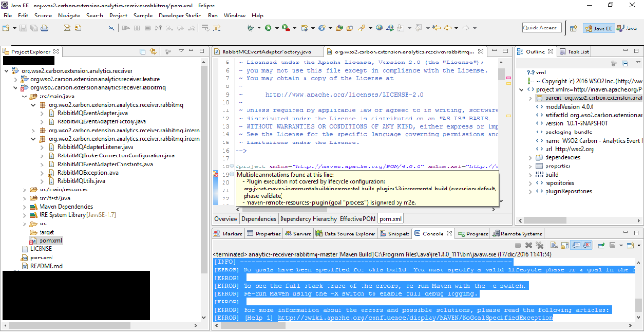The image size is (644, 332).
Task: Click the Open Perspective icon
Action: coord(573,28)
